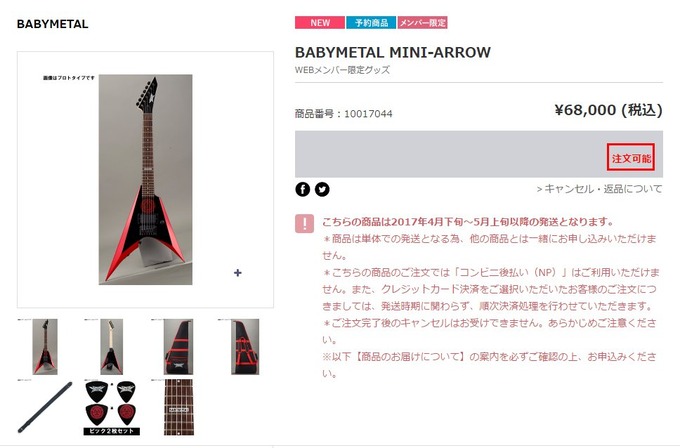
Task: Open the fretboard close-up thumbnail
Action: (178, 407)
